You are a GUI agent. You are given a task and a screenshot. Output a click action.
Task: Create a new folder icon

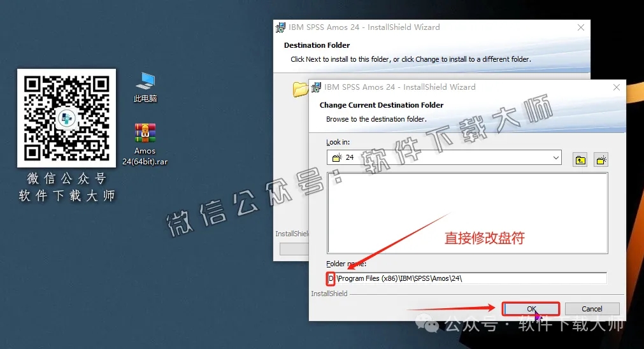tap(601, 160)
